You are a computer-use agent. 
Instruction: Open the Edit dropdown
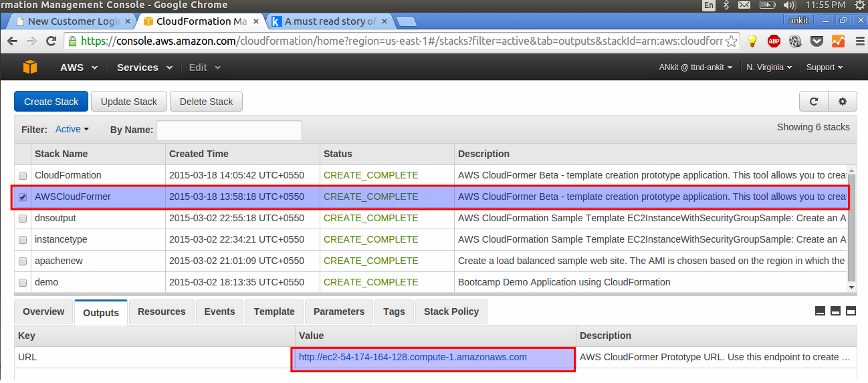click(x=205, y=68)
